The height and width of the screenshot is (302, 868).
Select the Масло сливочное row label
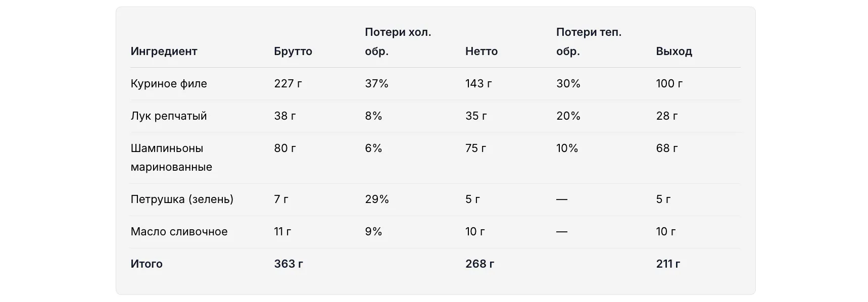[179, 232]
